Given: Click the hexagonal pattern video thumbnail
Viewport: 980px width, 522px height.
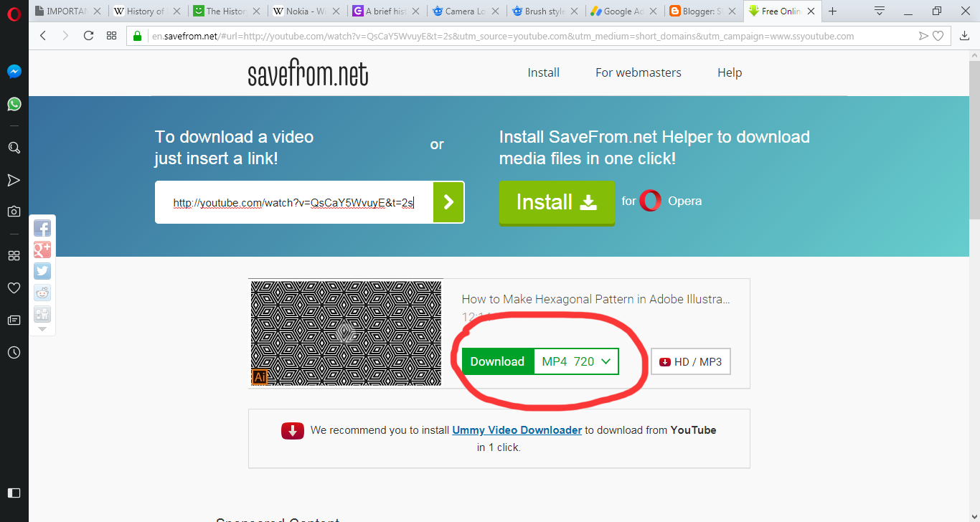Looking at the screenshot, I should (346, 333).
